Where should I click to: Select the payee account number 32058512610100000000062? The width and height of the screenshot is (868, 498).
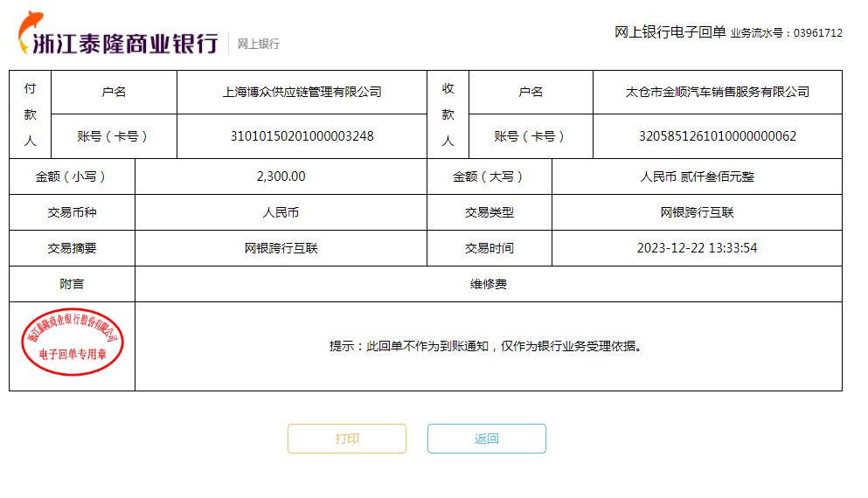718,136
